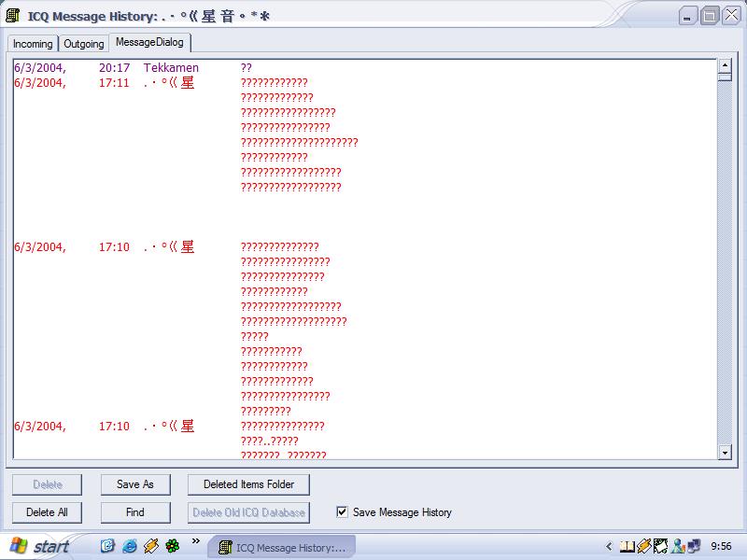Click the scrollbar up arrow
Image resolution: width=747 pixels, height=560 pixels.
(x=725, y=65)
